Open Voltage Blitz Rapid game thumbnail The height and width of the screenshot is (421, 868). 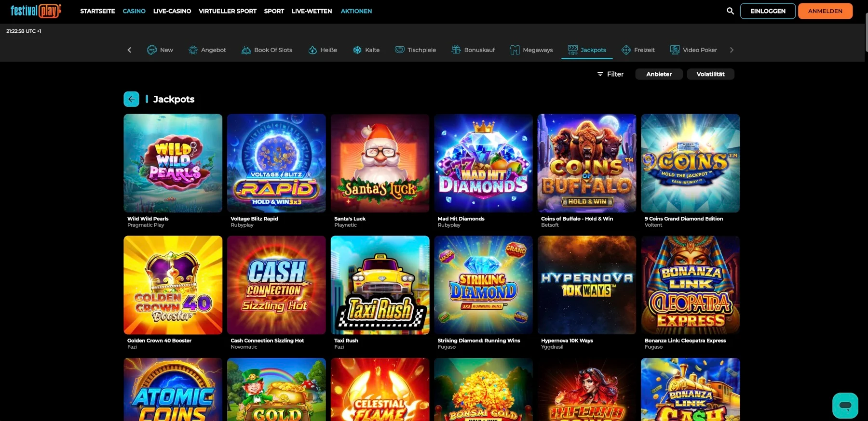point(276,163)
